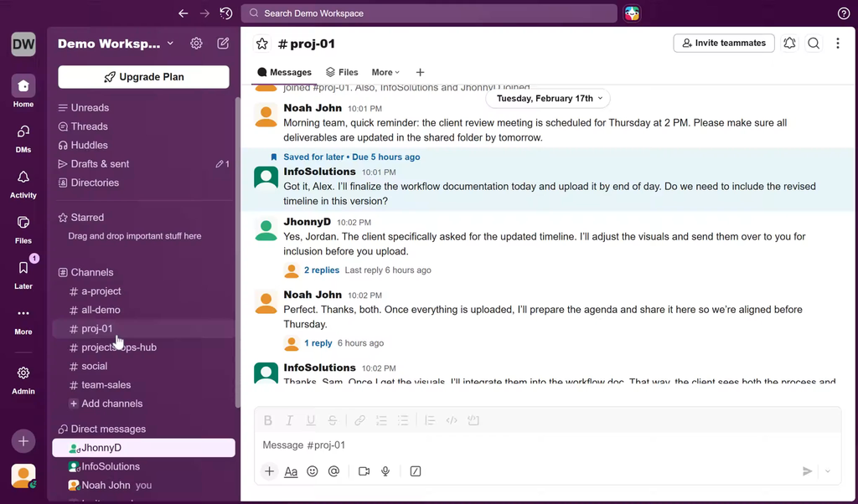
Task: Open schedule send options arrow
Action: 828,471
